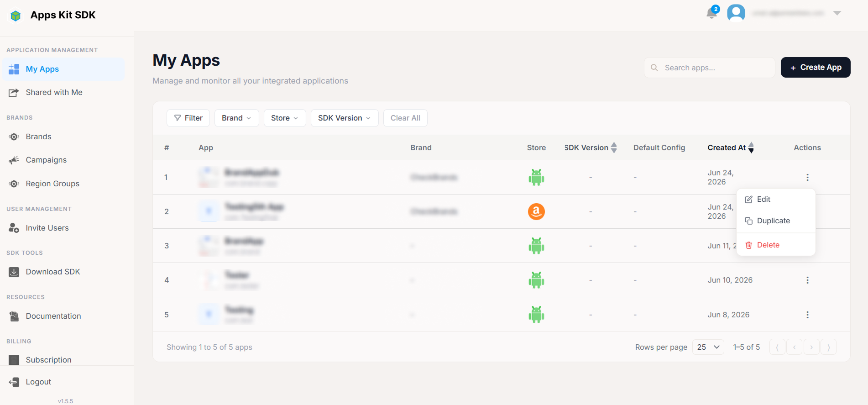Expand the SDK Version filter dropdown

(x=345, y=118)
